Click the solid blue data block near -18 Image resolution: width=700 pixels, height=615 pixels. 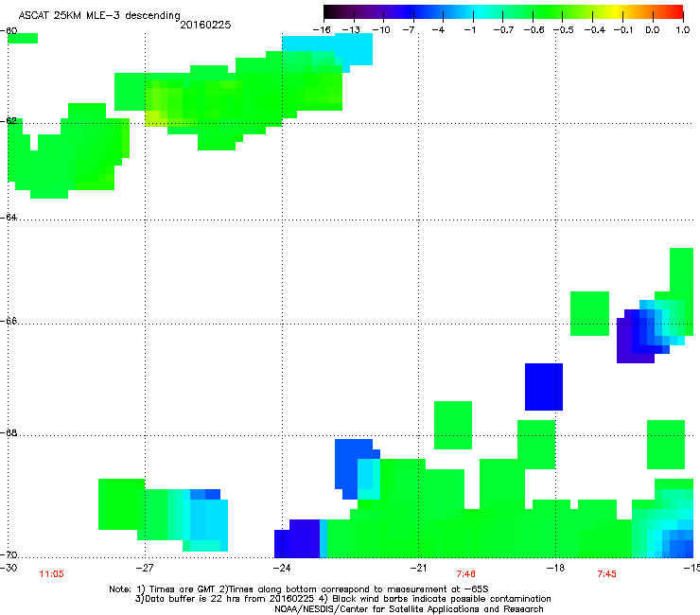coord(544,387)
